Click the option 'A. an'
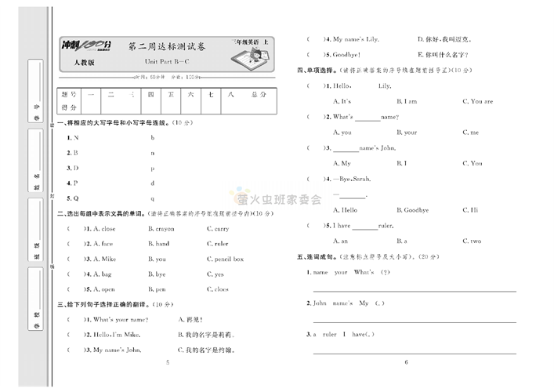 [x=341, y=241]
